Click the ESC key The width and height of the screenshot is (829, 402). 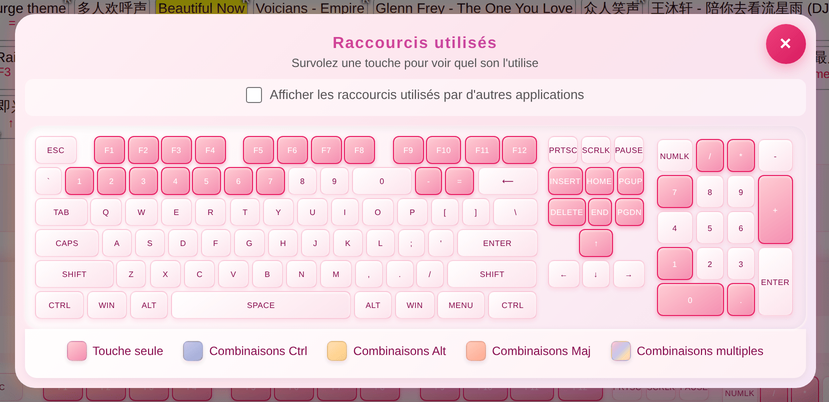(56, 150)
